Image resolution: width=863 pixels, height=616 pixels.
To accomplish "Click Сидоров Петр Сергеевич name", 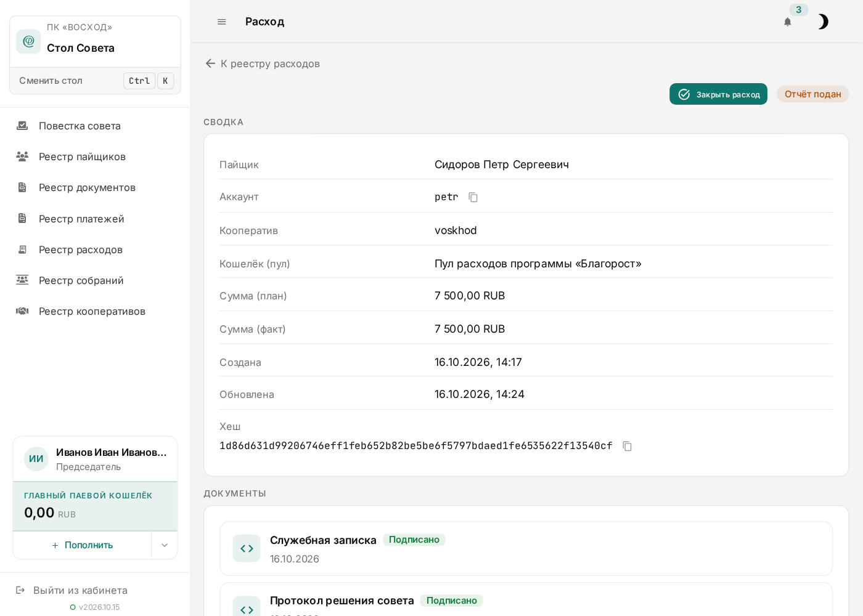I will pyautogui.click(x=502, y=164).
